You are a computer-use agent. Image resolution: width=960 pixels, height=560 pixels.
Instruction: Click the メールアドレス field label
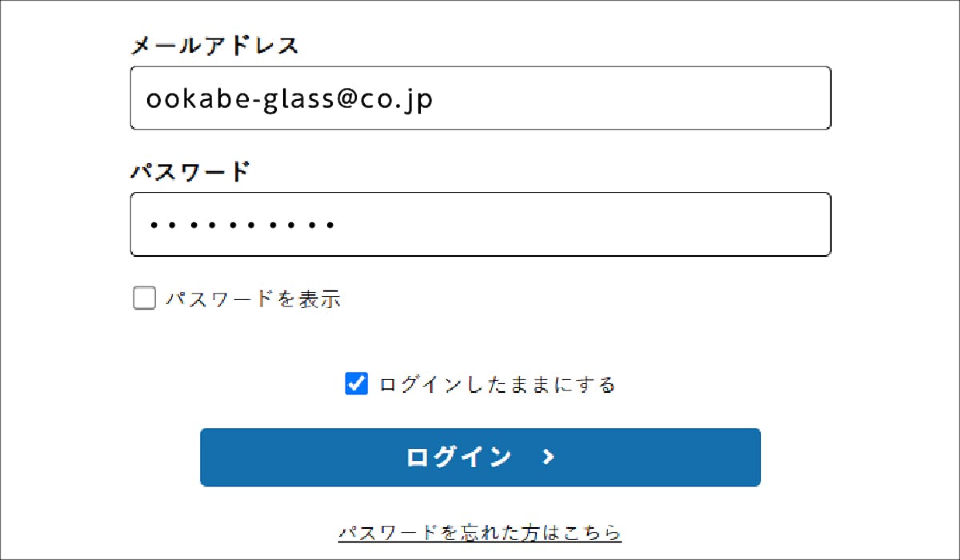(214, 46)
